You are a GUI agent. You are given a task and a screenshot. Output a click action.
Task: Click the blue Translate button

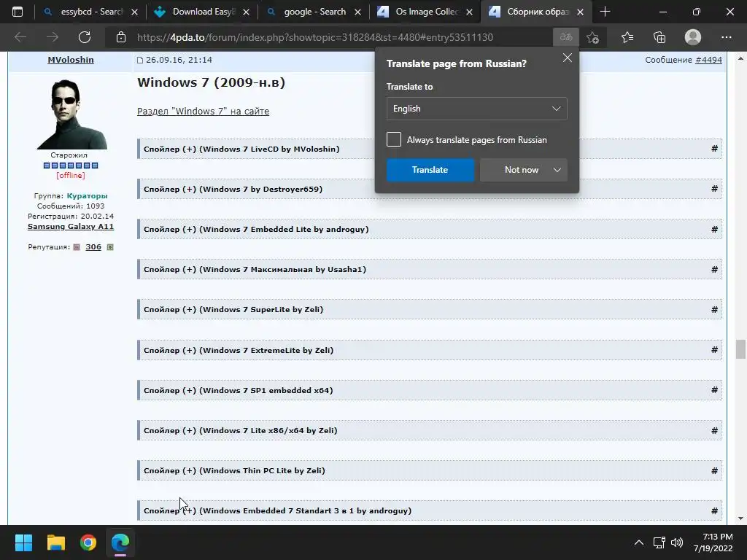coord(430,170)
